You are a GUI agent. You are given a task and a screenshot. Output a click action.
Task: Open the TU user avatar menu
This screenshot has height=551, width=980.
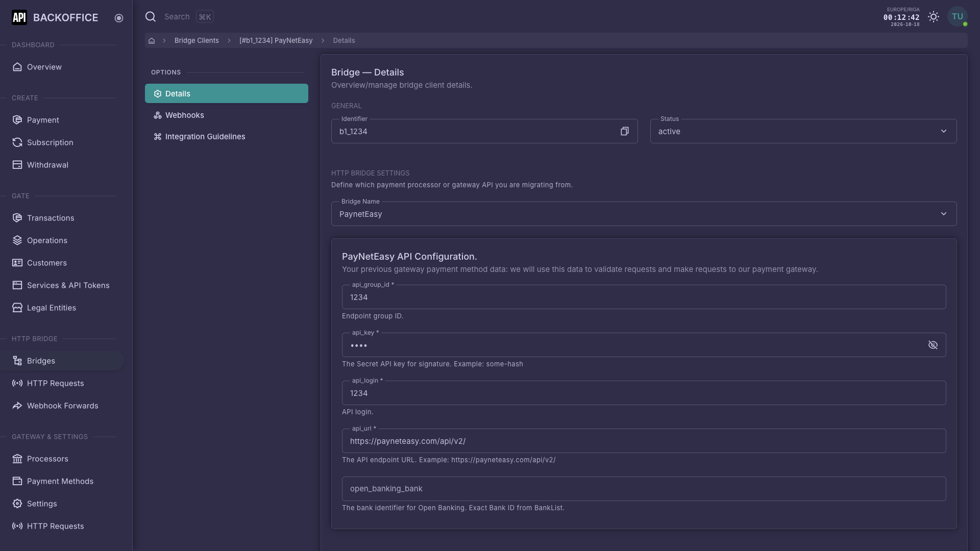point(958,17)
